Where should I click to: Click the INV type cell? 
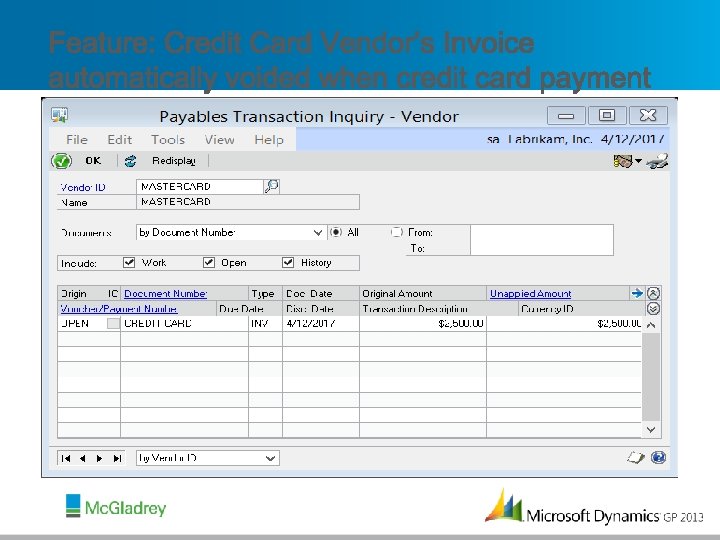tap(265, 323)
